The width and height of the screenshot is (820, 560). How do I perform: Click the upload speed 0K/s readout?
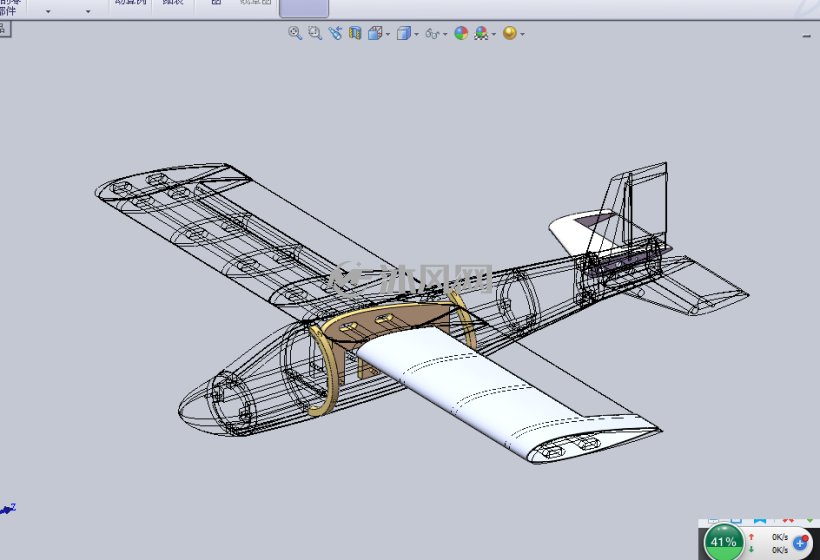780,537
